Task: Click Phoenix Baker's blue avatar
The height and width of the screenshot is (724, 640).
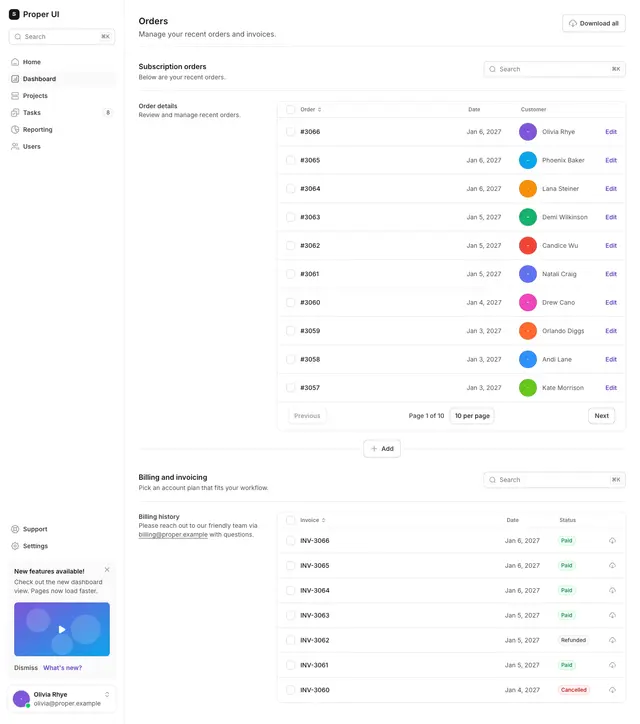Action: 528,160
